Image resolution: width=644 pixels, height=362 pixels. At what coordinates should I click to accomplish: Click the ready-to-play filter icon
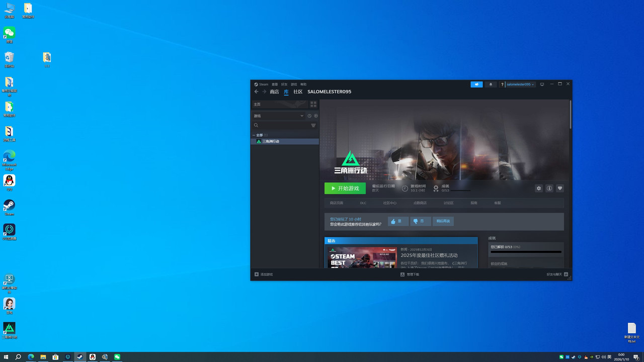click(x=316, y=116)
